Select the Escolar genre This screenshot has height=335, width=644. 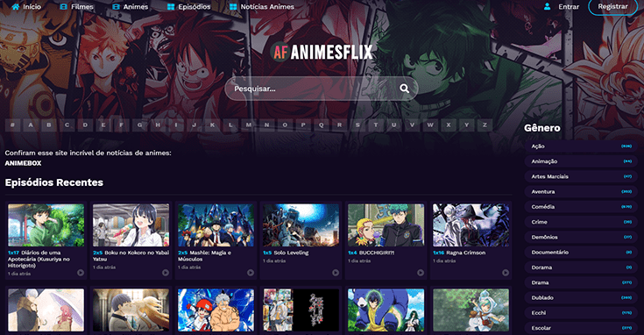[x=581, y=328]
